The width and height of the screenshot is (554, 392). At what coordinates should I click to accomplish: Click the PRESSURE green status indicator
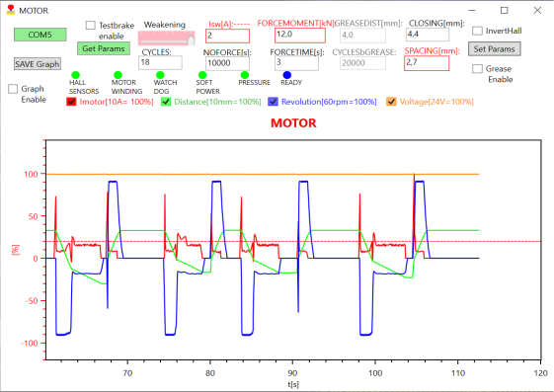tap(245, 75)
